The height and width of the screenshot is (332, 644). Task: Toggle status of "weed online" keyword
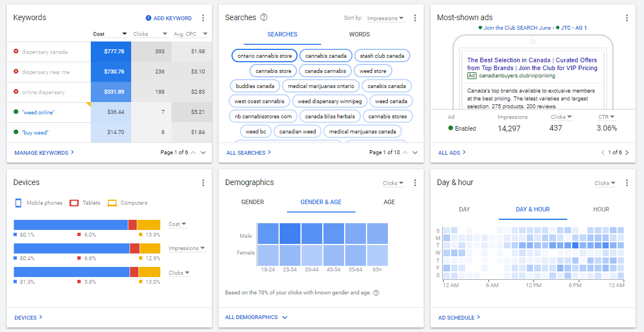pyautogui.click(x=16, y=112)
